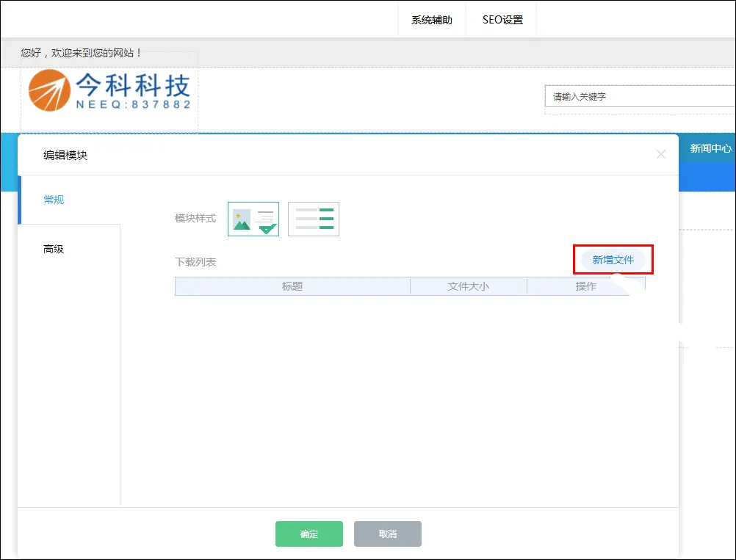
Task: Click the 标题 column header
Action: coord(292,286)
